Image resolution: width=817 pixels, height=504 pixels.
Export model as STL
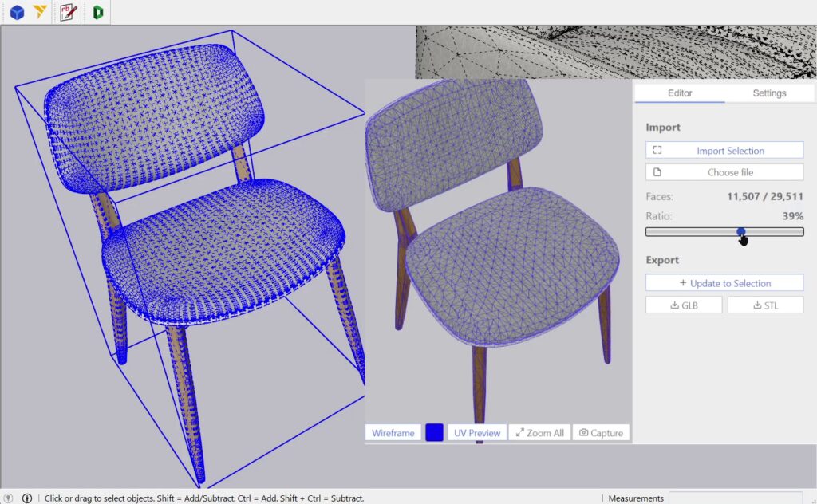point(765,305)
